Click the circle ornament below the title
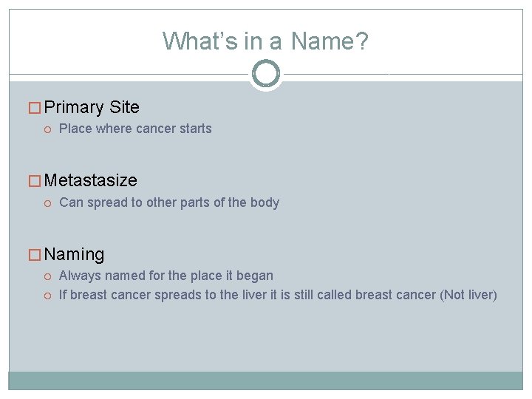The width and height of the screenshot is (532, 399). point(266,74)
